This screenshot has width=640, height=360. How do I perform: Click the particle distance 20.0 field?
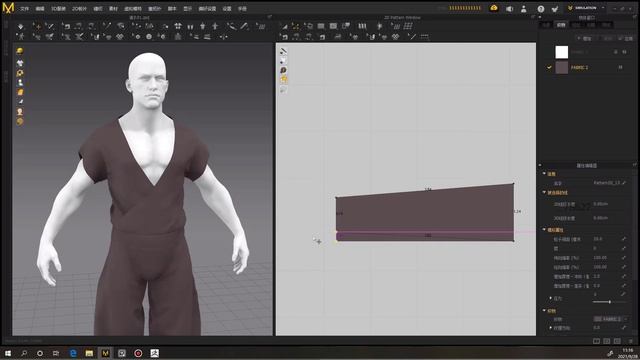[606, 239]
